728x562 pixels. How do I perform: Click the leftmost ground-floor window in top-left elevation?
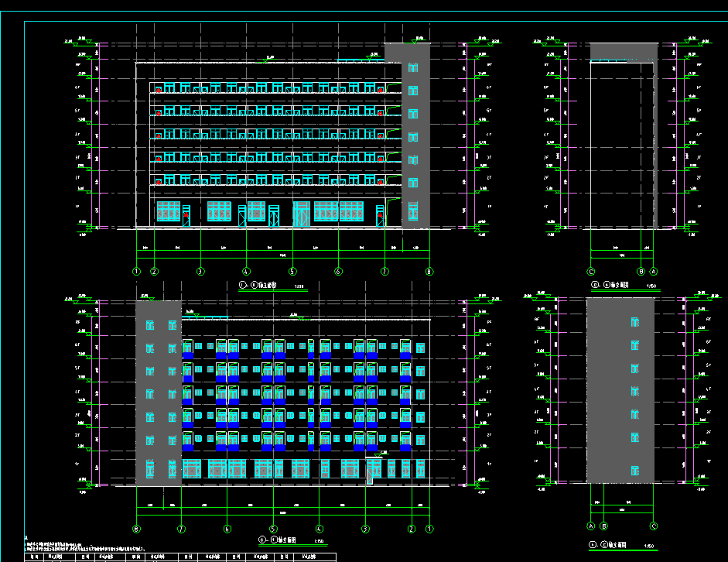click(168, 211)
